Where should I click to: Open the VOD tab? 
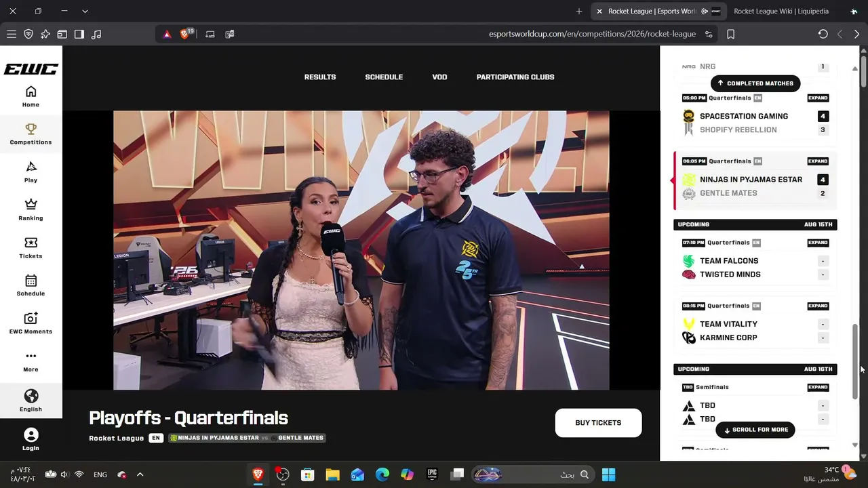[439, 77]
